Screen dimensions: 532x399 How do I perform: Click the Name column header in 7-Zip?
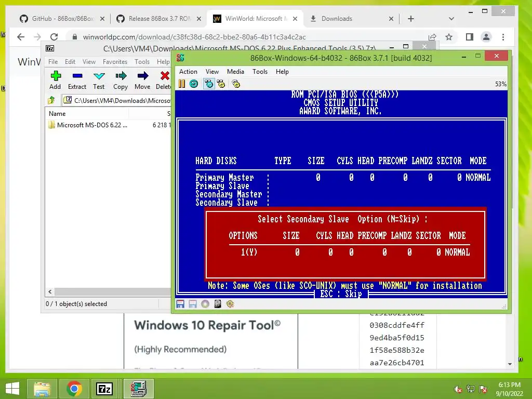coord(87,114)
